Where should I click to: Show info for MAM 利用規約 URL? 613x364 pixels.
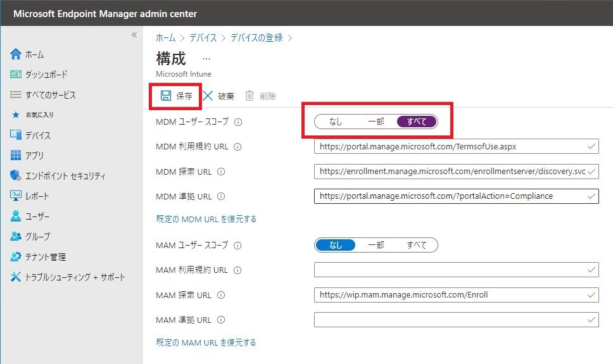pos(237,270)
